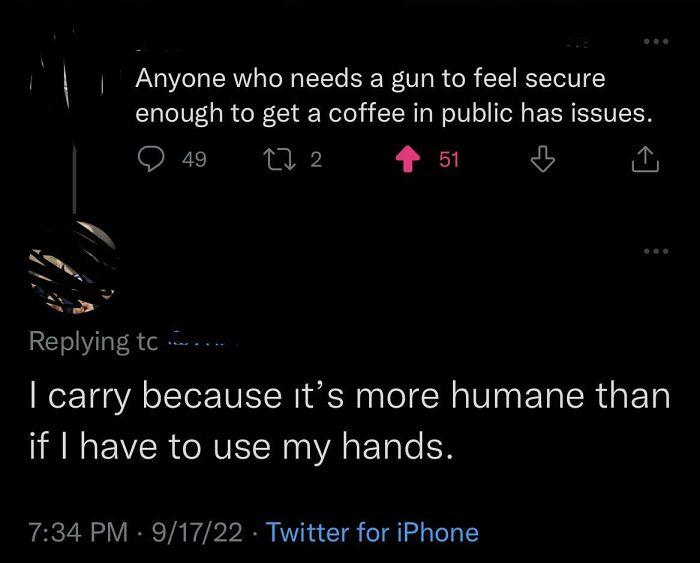This screenshot has width=700, height=563.
Task: Click the retweet count 2
Action: pos(315,159)
